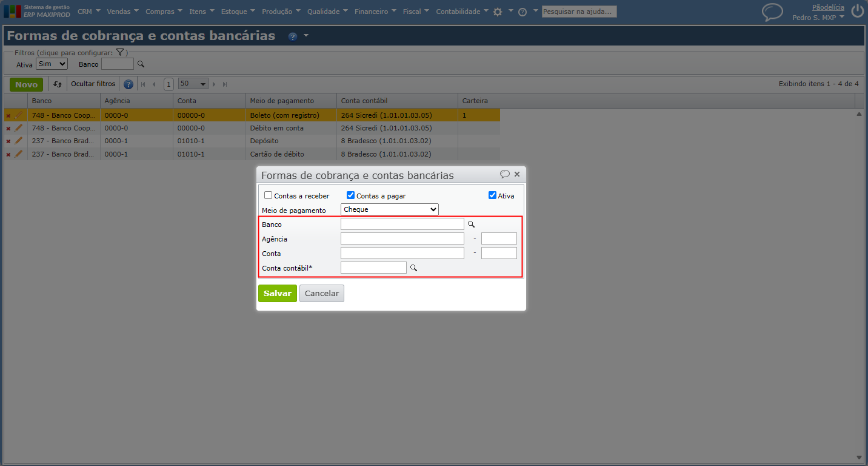Open the Estoque menu
The height and width of the screenshot is (466, 868).
(x=239, y=12)
